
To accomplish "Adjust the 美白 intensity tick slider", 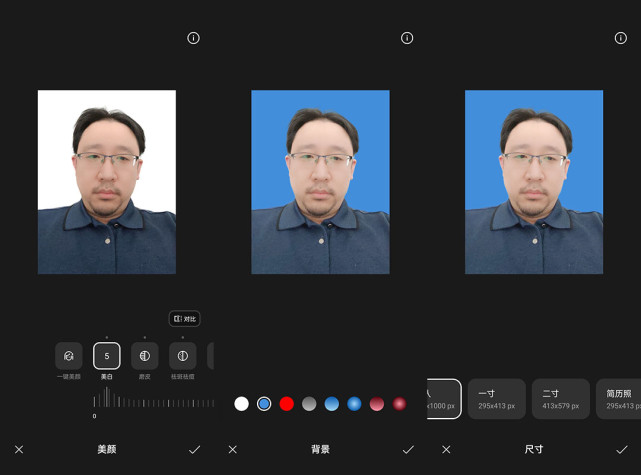I will 154,398.
